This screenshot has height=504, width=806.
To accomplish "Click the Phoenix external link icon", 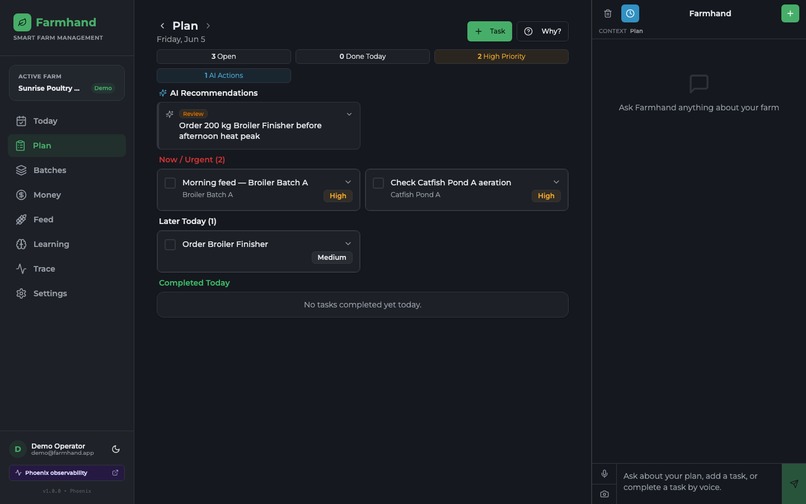I will (x=115, y=473).
